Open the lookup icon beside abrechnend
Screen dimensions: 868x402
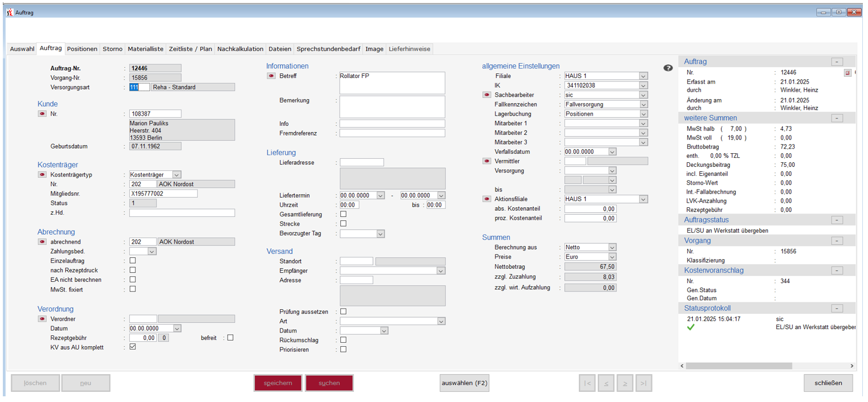tap(43, 242)
